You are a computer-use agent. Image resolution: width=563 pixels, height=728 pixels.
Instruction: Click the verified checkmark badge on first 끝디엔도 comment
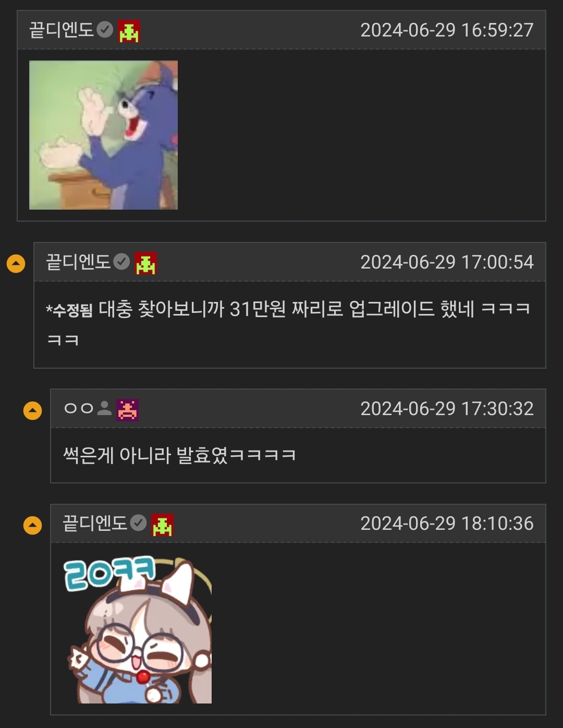[x=105, y=30]
